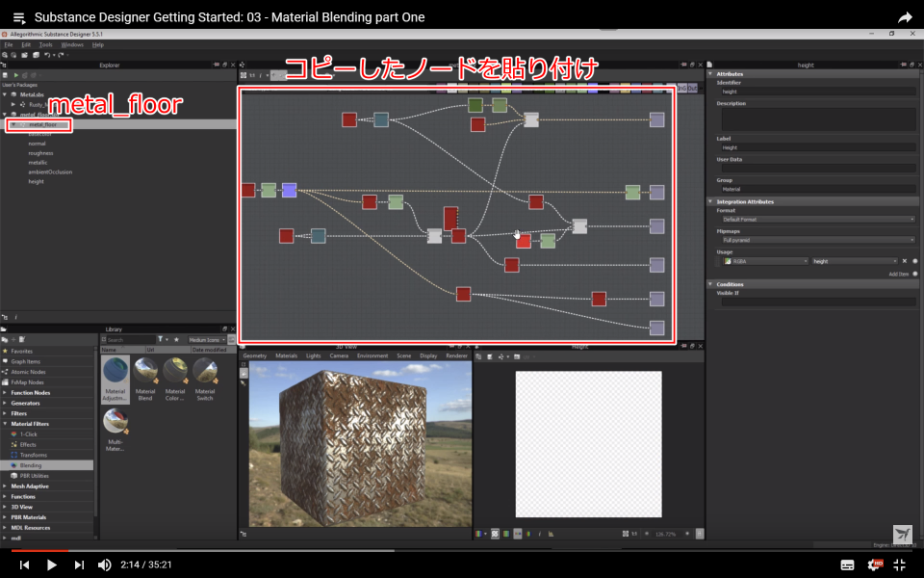924x578 pixels.
Task: Click the Redo icon in the main toolbar
Action: [60, 55]
